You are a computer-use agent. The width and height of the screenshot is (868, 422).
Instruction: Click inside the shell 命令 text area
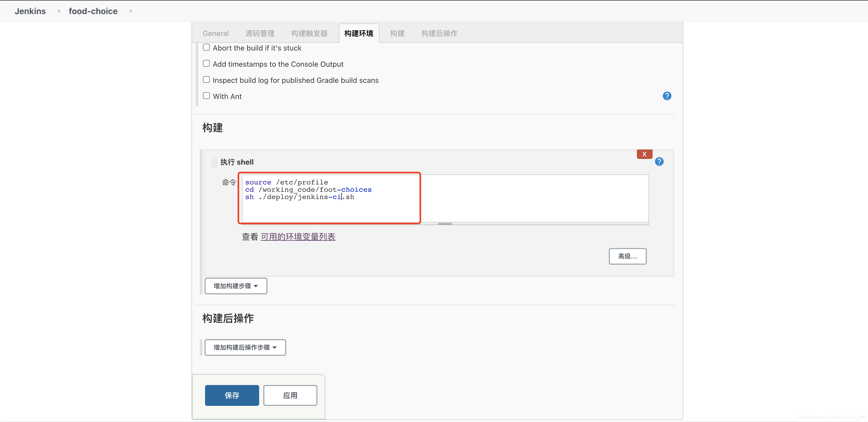click(445, 198)
